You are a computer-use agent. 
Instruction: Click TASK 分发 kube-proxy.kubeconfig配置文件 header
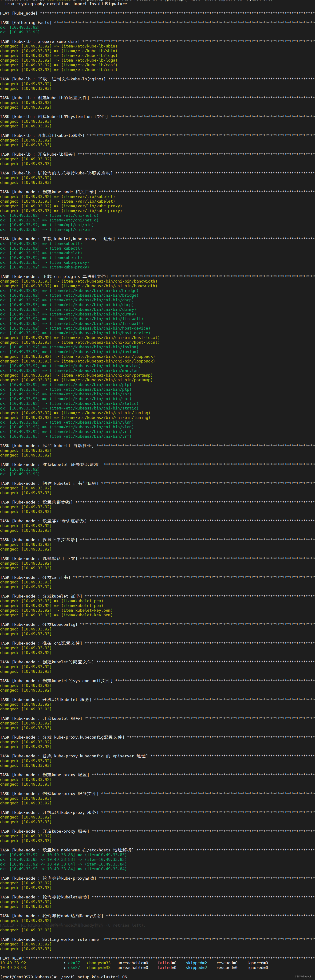pyautogui.click(x=157, y=737)
